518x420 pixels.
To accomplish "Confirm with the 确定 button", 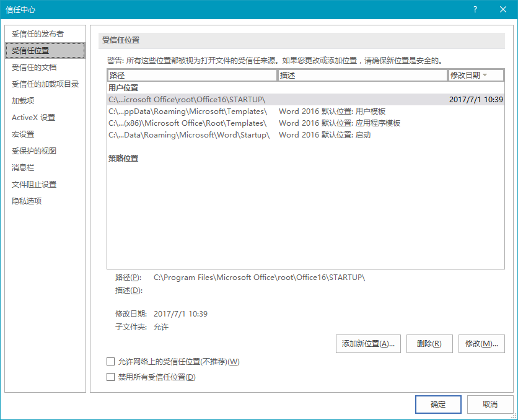I will coord(438,405).
